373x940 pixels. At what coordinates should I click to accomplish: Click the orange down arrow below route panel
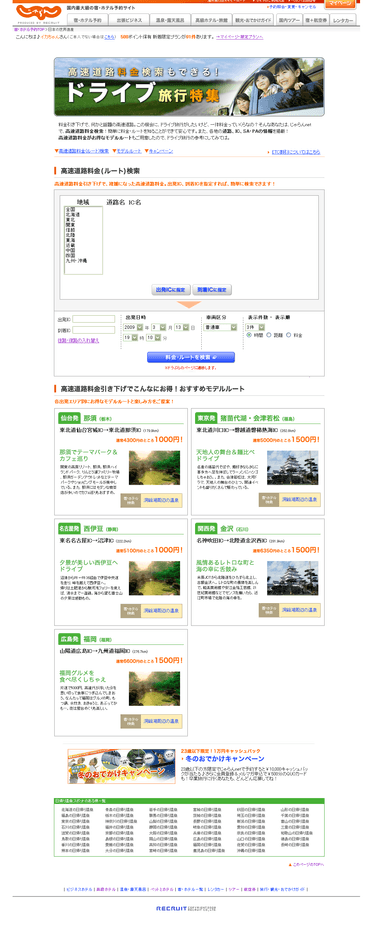(x=189, y=305)
